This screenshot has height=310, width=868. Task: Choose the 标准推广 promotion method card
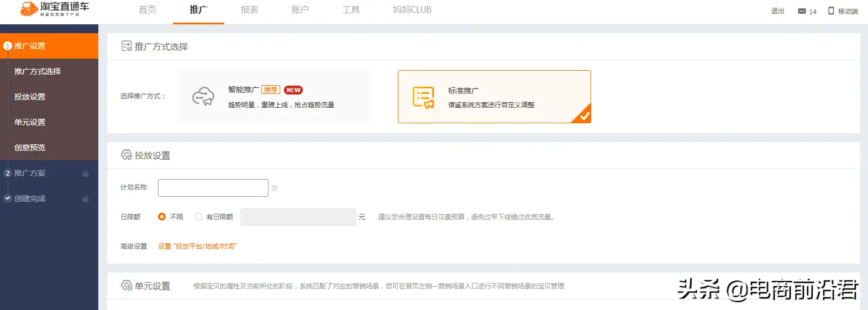point(494,97)
